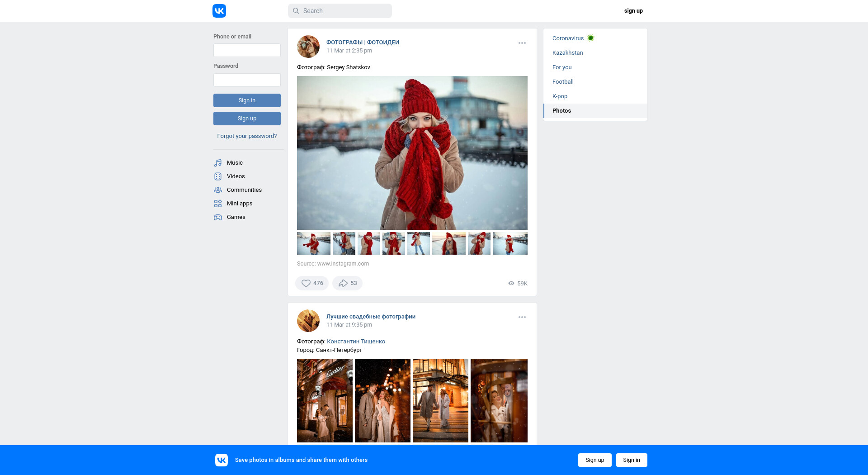The width and height of the screenshot is (868, 475).
Task: Open the last small thumbnail in the red scarf row
Action: (x=510, y=243)
